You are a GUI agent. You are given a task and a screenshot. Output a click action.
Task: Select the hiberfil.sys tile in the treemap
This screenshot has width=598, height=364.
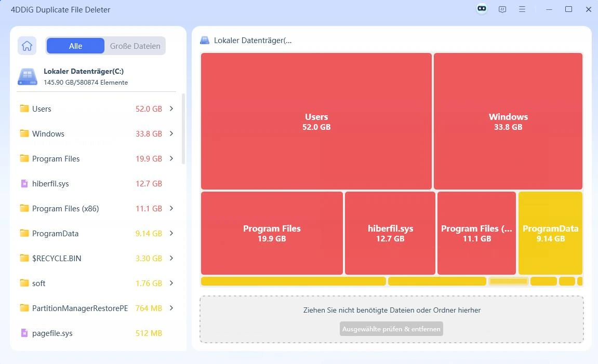click(x=390, y=233)
